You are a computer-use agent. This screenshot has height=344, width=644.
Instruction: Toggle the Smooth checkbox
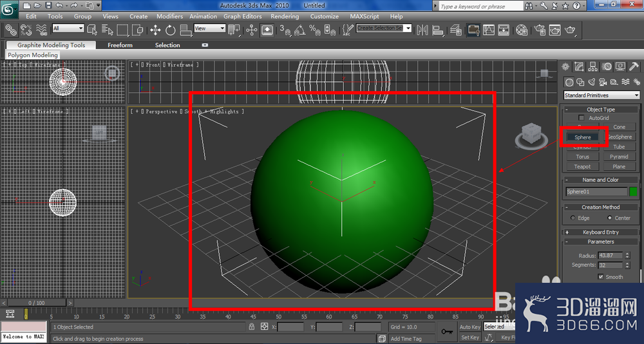[x=601, y=276]
